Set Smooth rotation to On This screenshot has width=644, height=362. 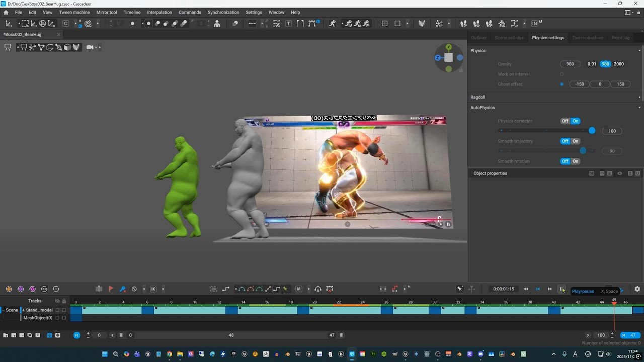576,161
